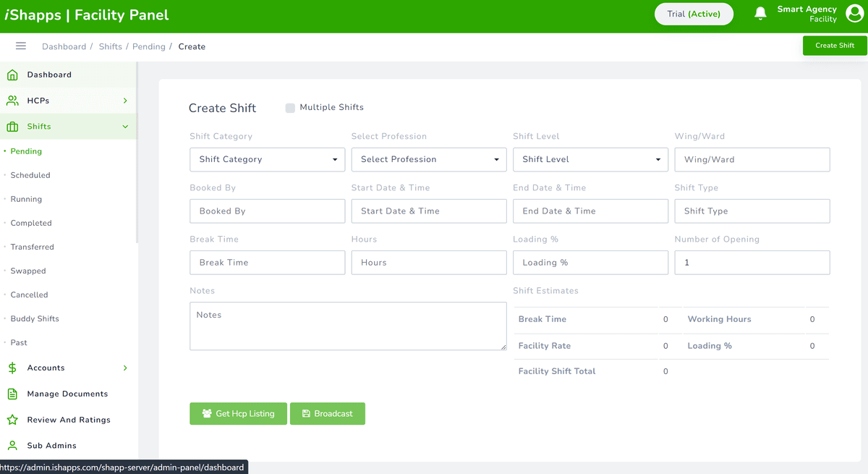Click the Start Date & Time field

pos(429,211)
